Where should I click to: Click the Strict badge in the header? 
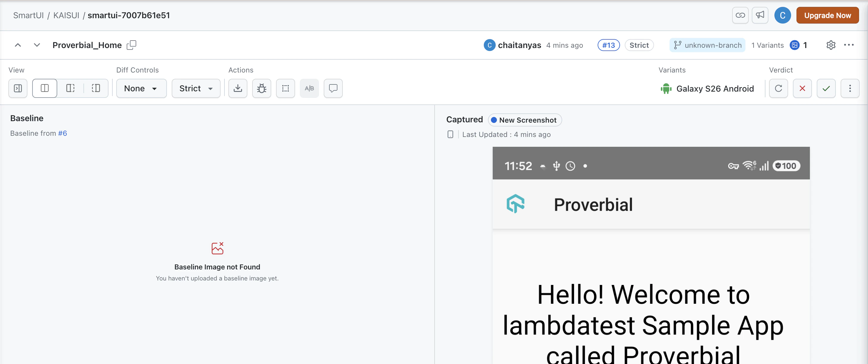(639, 45)
